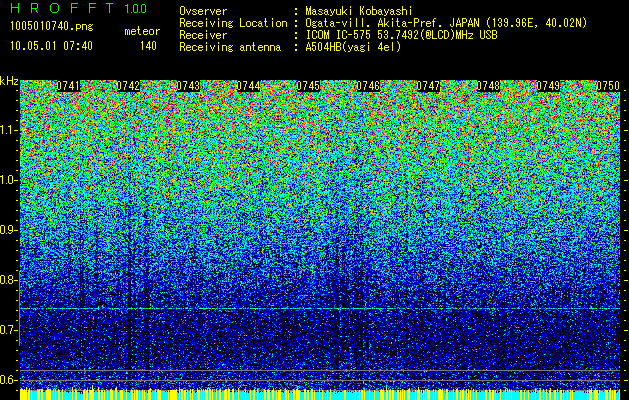Click the 0741 time marker
Screen dimensions: 629x400
coord(68,86)
